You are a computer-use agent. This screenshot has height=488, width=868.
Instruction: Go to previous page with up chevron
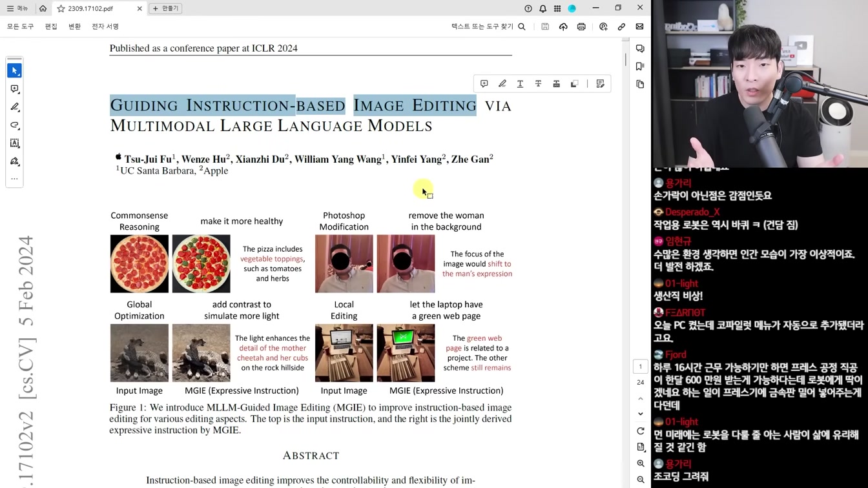click(640, 398)
